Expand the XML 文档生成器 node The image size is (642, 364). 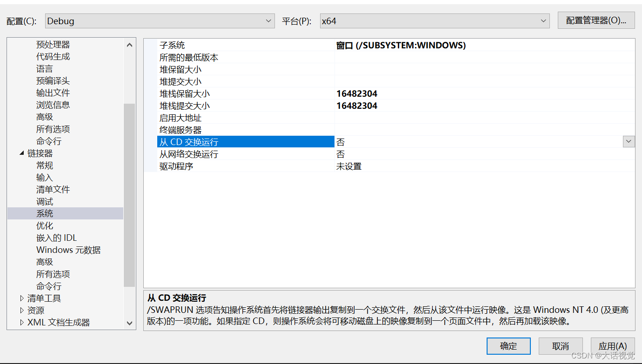click(x=21, y=323)
